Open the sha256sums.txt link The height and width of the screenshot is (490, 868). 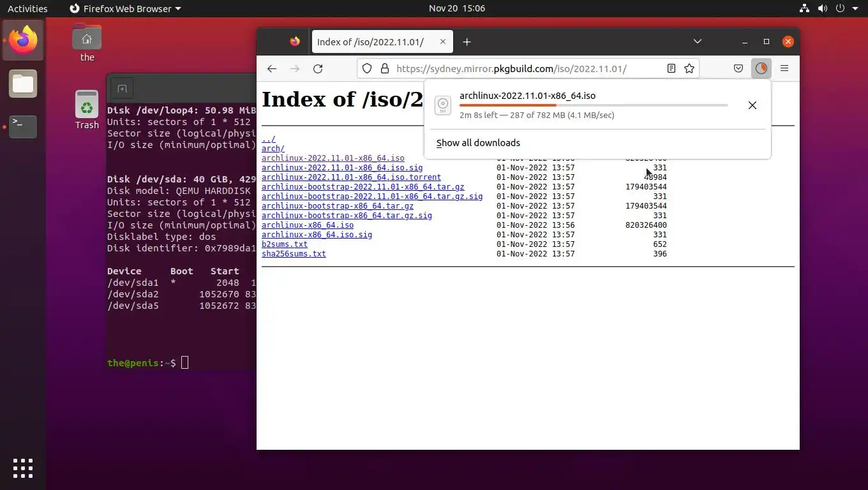(294, 253)
